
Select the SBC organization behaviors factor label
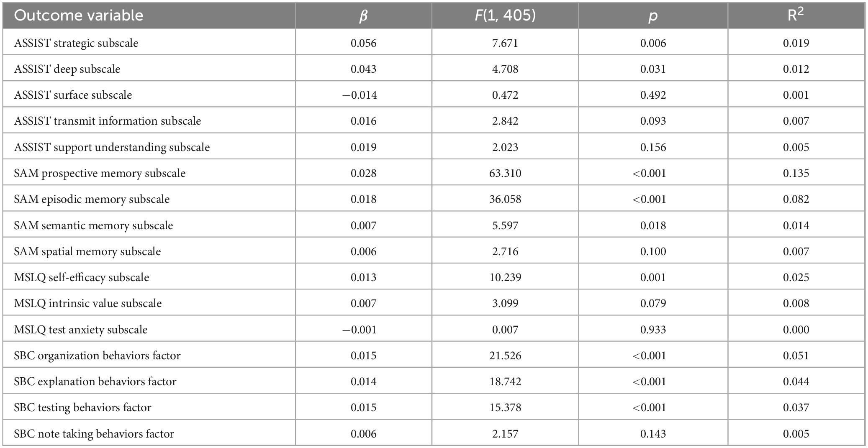(97, 356)
